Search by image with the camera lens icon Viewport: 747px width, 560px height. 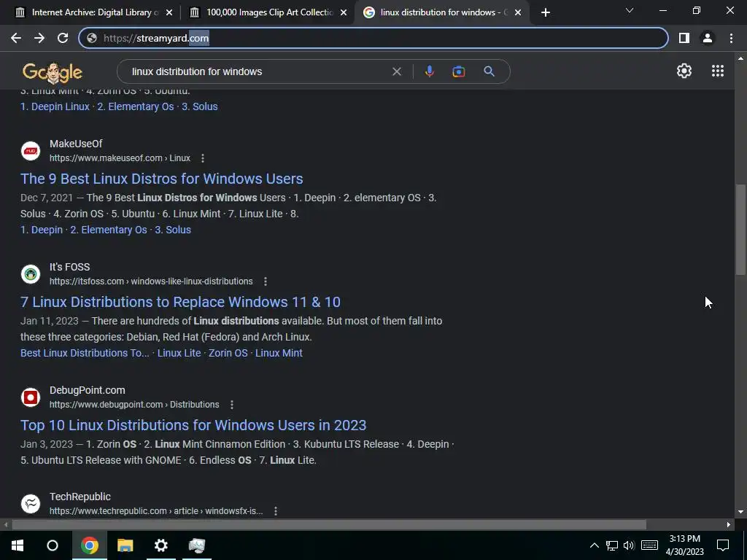pyautogui.click(x=458, y=71)
